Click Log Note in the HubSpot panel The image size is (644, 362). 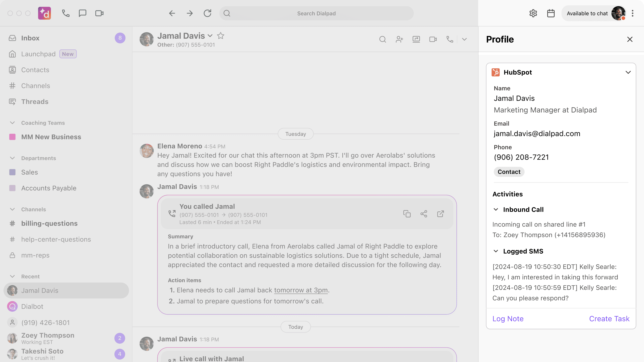tap(508, 319)
